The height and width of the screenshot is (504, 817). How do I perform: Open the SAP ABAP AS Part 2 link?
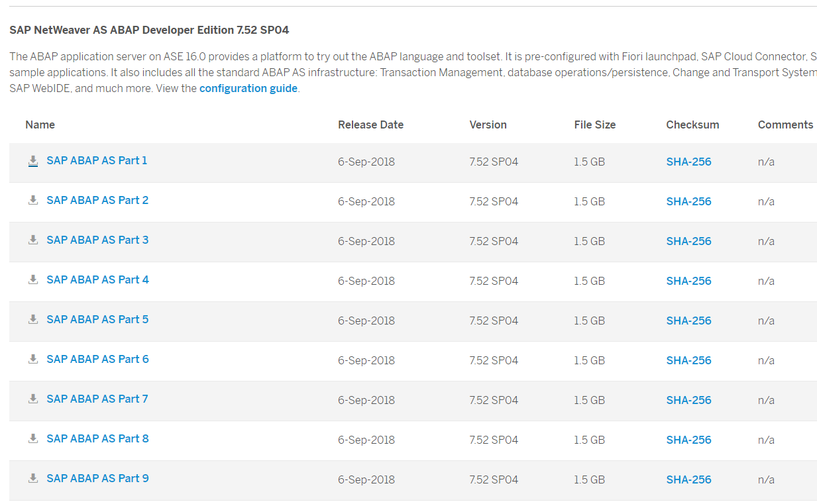click(x=97, y=200)
